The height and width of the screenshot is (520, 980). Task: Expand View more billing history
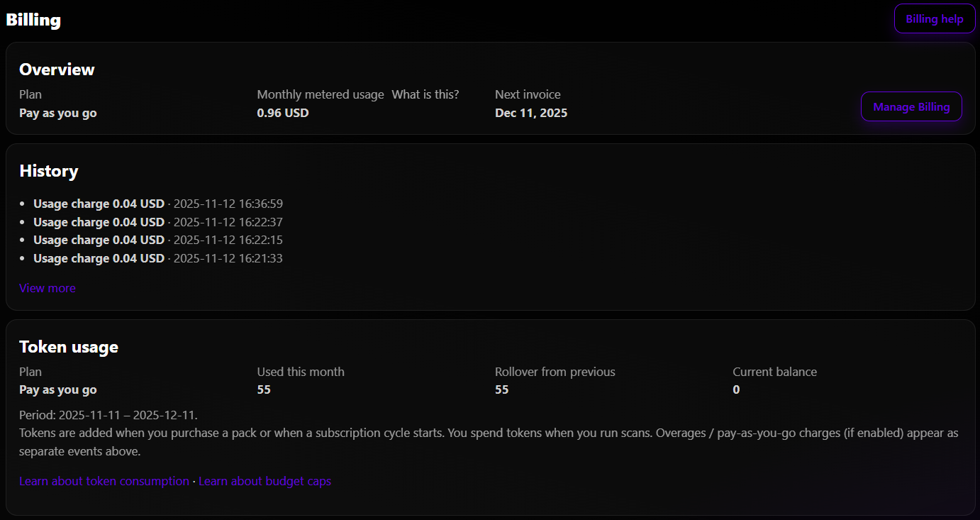coord(47,287)
